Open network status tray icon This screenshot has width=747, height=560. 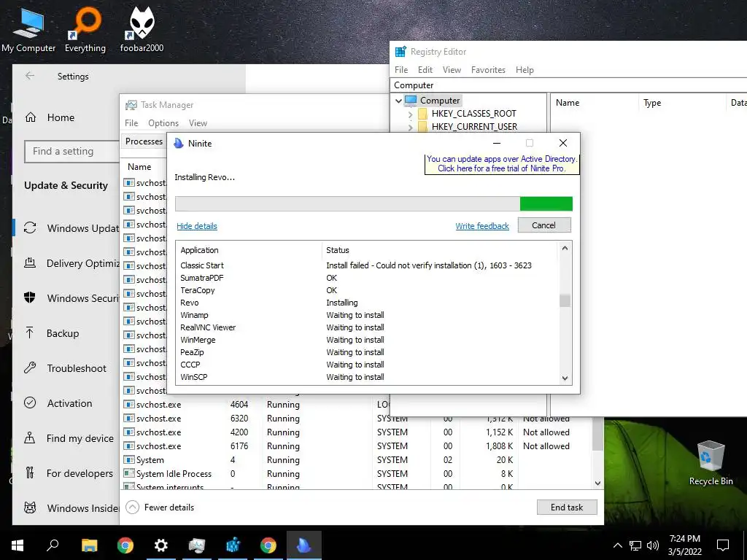point(635,545)
